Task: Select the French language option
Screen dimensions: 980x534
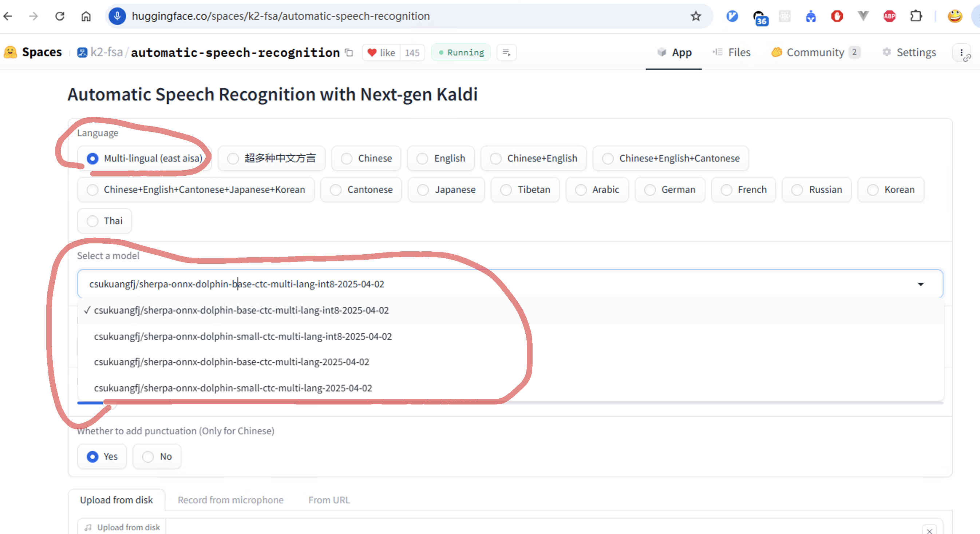Action: click(x=743, y=189)
